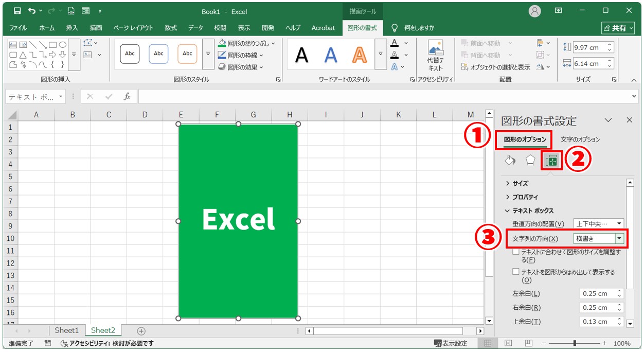Image resolution: width=644 pixels, height=352 pixels.
Task: Expand the サイズ section
Action: tap(517, 183)
